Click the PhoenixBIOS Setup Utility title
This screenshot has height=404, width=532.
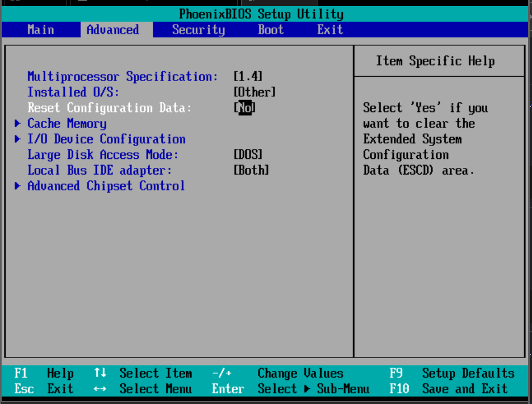point(261,14)
